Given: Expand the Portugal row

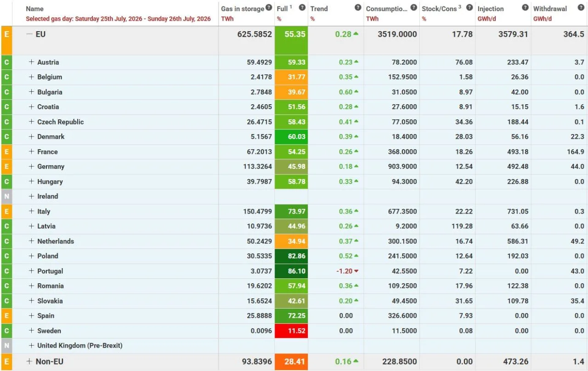Looking at the screenshot, I should (x=32, y=271).
